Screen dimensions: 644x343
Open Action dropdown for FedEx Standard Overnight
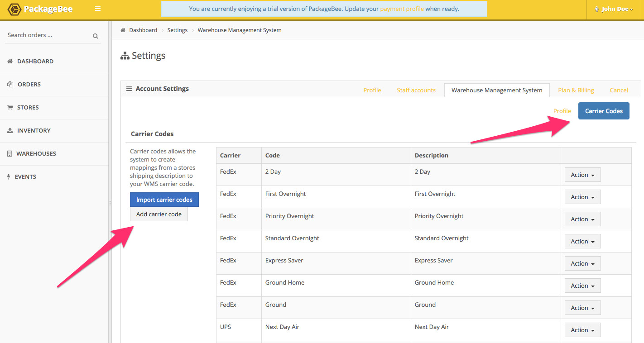tap(582, 241)
